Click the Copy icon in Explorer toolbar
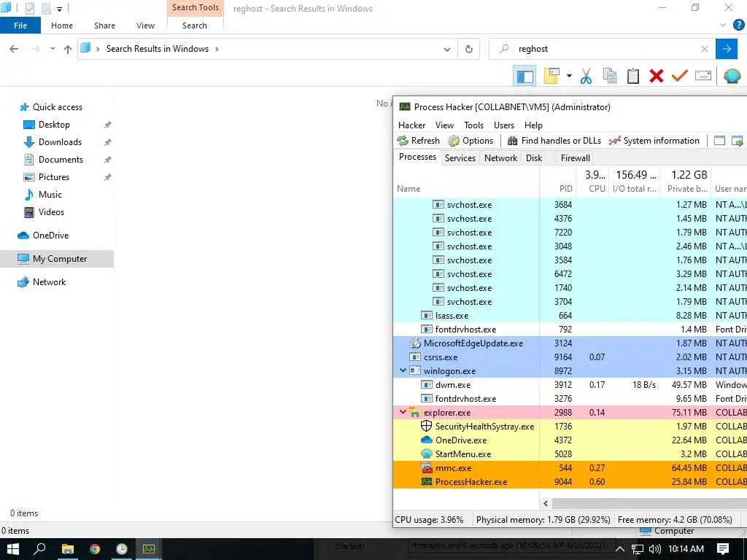Image resolution: width=747 pixels, height=560 pixels. click(609, 76)
